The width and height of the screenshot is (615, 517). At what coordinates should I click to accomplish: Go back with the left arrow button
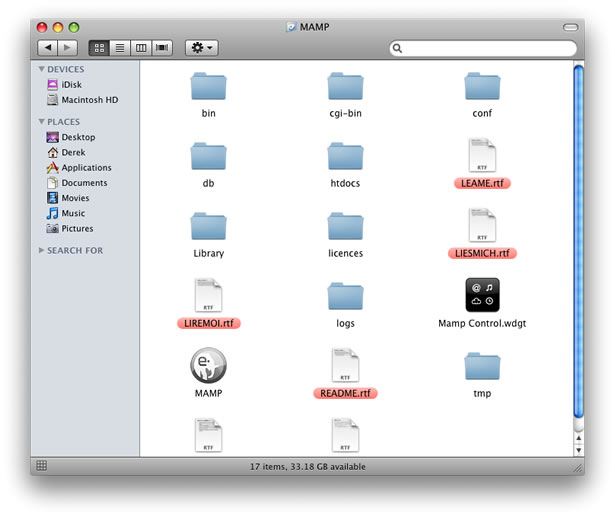tap(47, 48)
